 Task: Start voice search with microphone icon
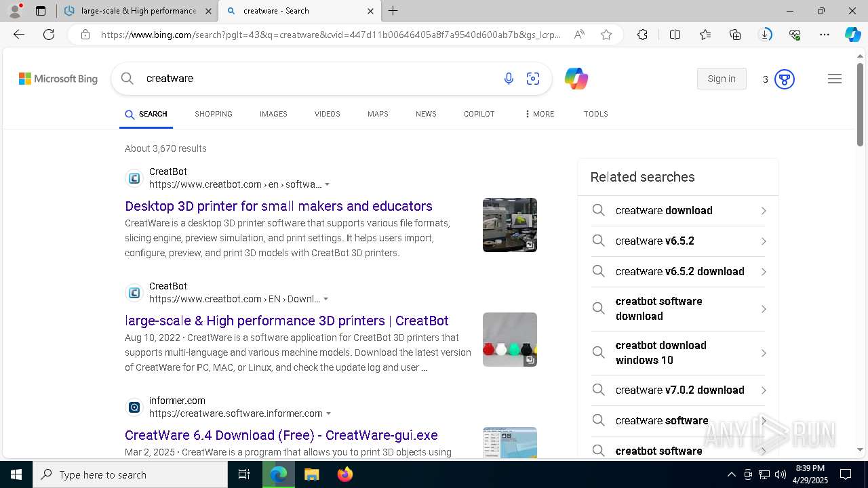click(509, 79)
